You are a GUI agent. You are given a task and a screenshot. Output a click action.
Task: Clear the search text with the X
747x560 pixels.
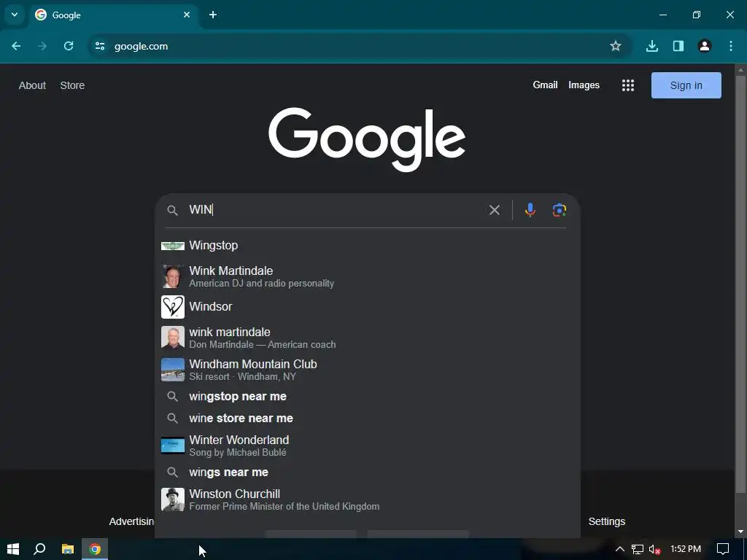click(495, 210)
